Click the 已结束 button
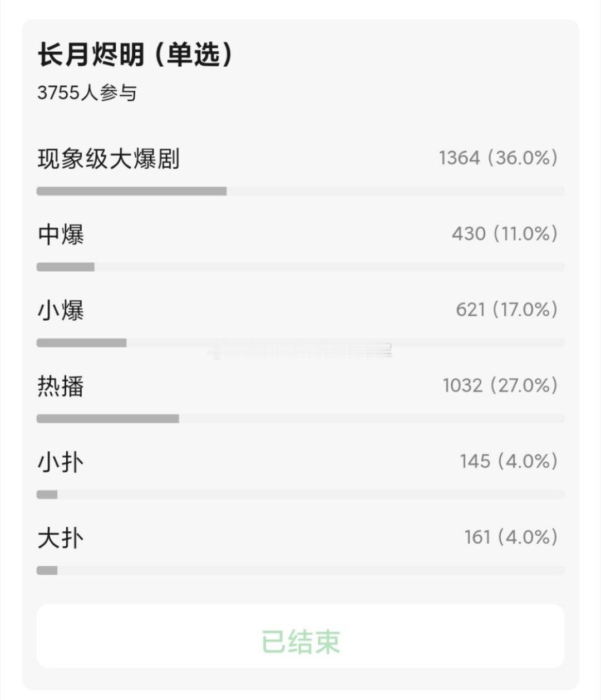 (300, 637)
